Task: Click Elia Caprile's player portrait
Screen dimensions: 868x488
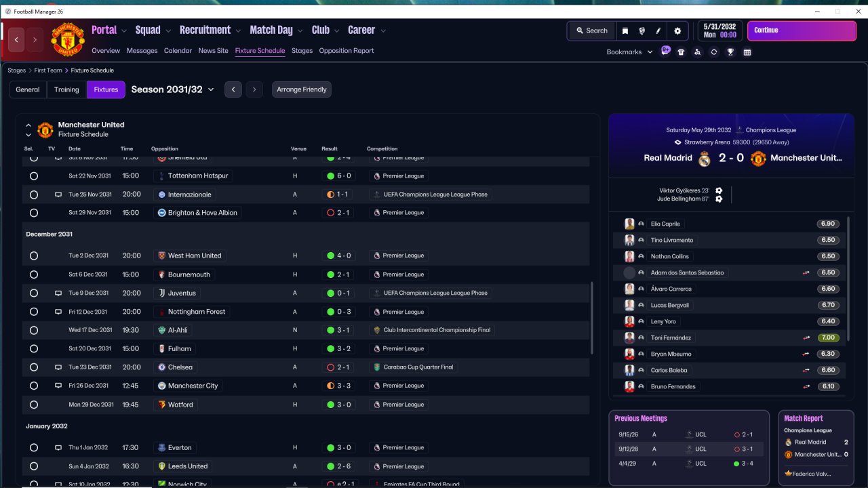Action: click(x=629, y=224)
